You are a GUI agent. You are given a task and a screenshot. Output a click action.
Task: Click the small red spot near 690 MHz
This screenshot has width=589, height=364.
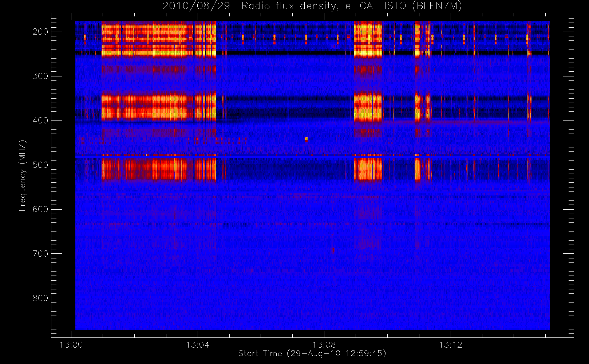[x=333, y=250]
